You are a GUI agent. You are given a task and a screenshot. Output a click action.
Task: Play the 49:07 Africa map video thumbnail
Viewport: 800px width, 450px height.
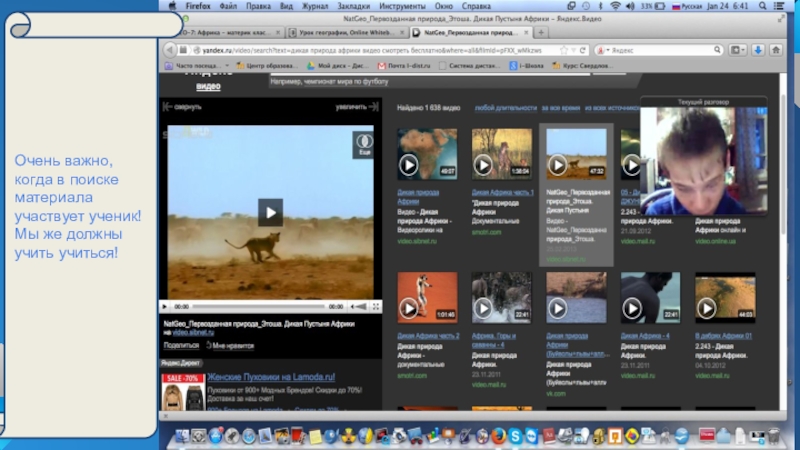428,154
